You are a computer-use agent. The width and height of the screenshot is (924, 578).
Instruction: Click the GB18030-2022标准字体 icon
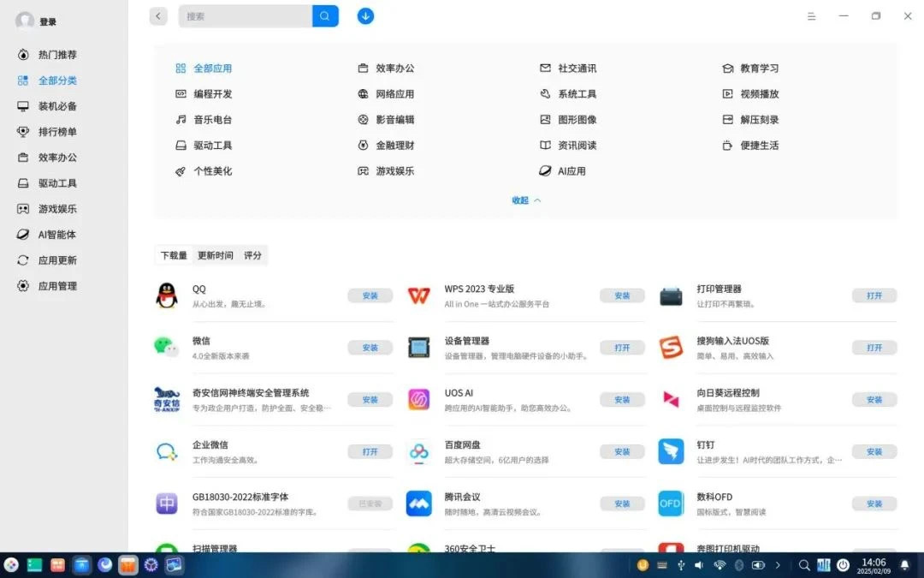click(x=167, y=504)
